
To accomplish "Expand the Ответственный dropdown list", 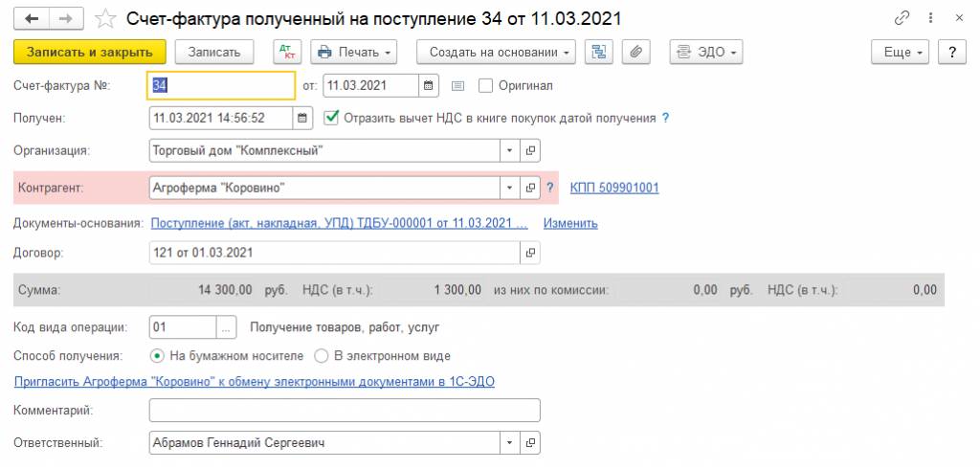I will (x=509, y=443).
